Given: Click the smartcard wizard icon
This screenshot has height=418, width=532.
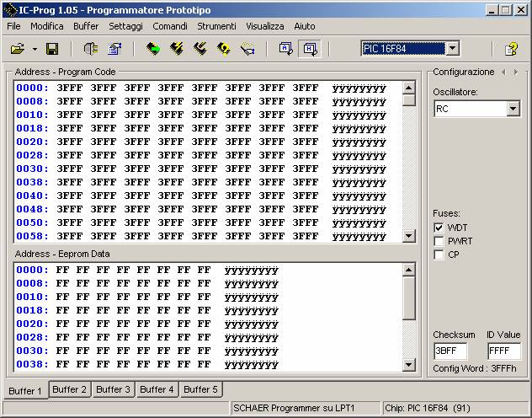Looking at the screenshot, I should click(247, 49).
